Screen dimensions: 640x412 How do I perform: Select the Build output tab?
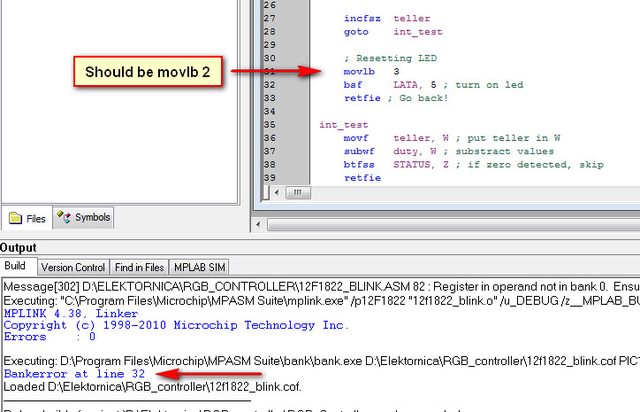click(16, 266)
